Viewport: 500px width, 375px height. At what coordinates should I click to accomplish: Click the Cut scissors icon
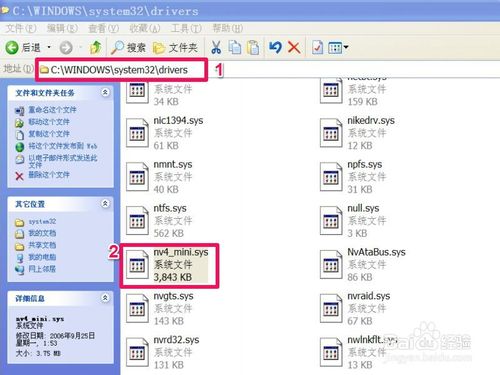[x=216, y=48]
